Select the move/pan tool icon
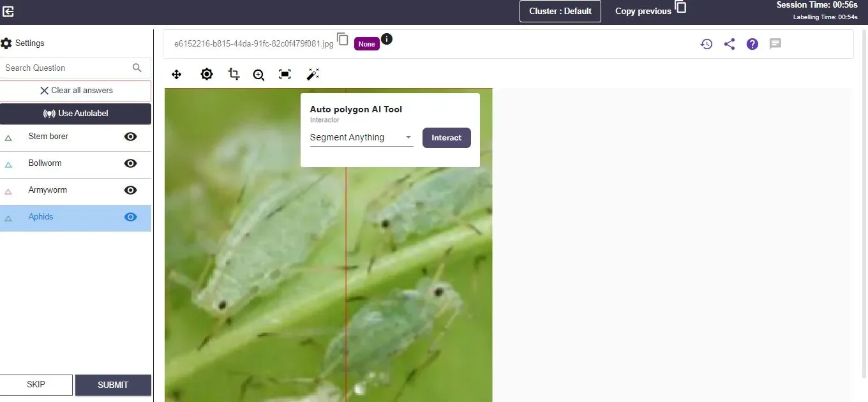 tap(177, 75)
